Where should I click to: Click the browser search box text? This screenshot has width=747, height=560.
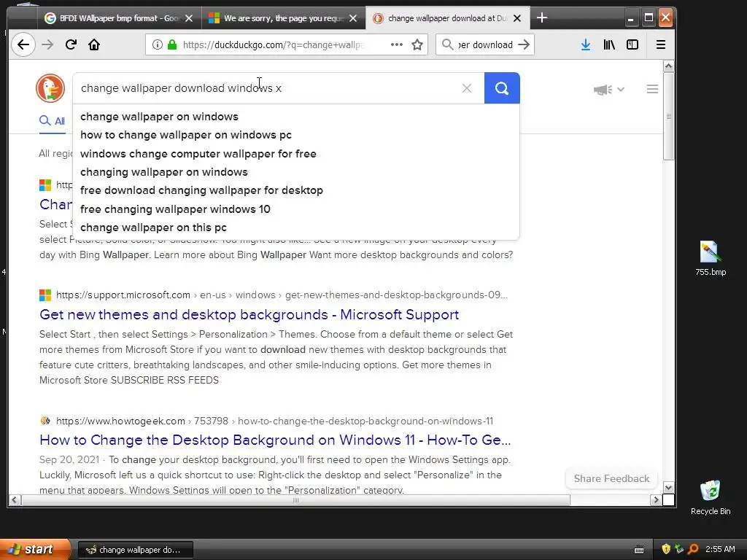485,44
